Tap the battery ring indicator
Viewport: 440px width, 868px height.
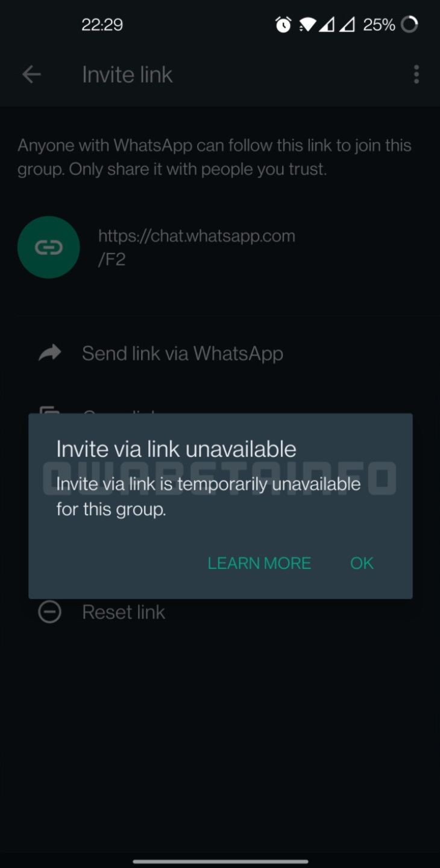(x=409, y=25)
